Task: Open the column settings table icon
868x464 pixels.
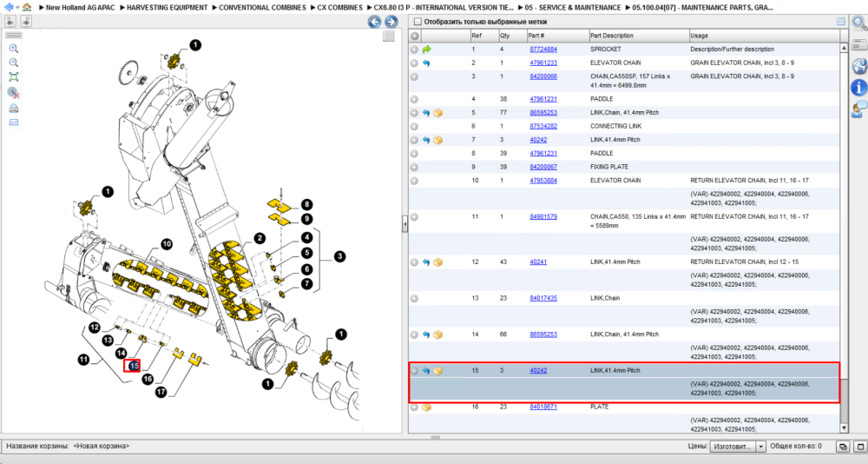Action: coord(841,22)
